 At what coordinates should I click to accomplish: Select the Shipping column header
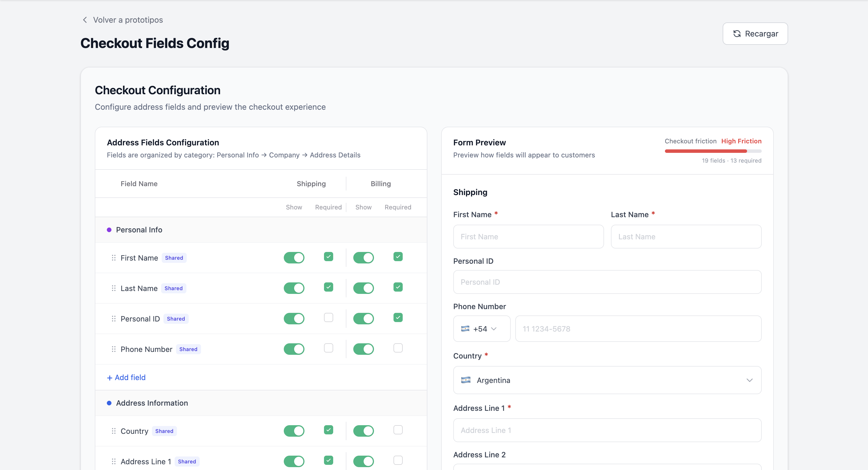311,184
